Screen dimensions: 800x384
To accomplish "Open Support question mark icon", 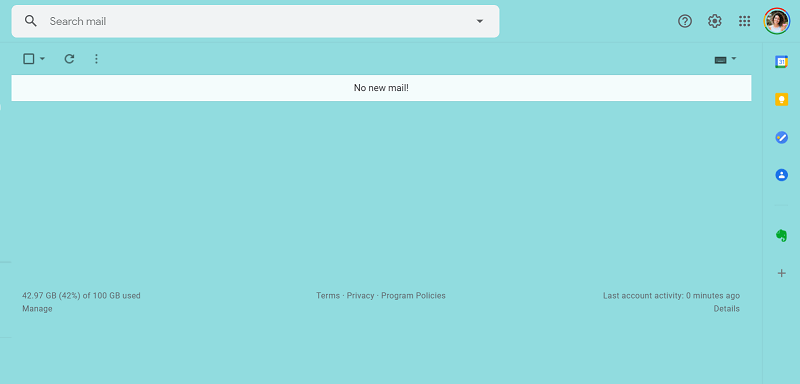I will [685, 21].
